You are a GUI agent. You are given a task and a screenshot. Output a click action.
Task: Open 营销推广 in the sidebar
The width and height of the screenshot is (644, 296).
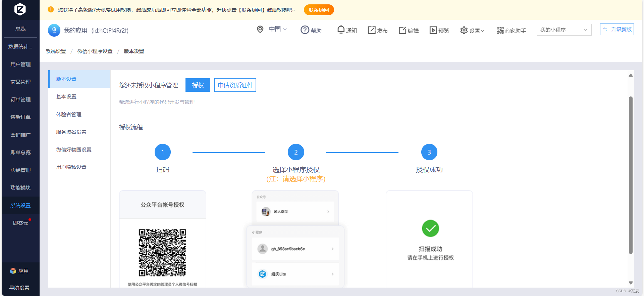pos(20,135)
